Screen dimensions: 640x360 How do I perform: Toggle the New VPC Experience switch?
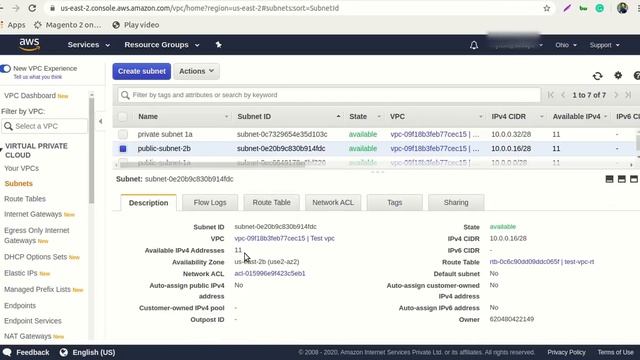coord(5,69)
